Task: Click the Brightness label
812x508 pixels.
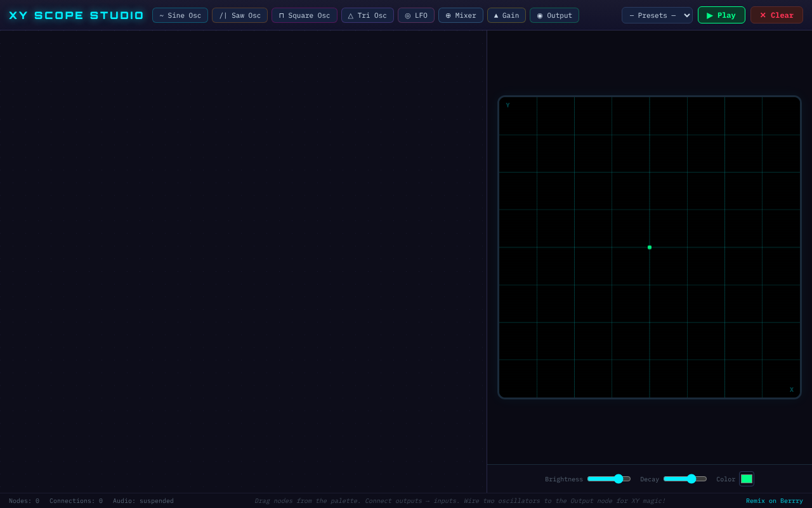Action: pos(564,479)
